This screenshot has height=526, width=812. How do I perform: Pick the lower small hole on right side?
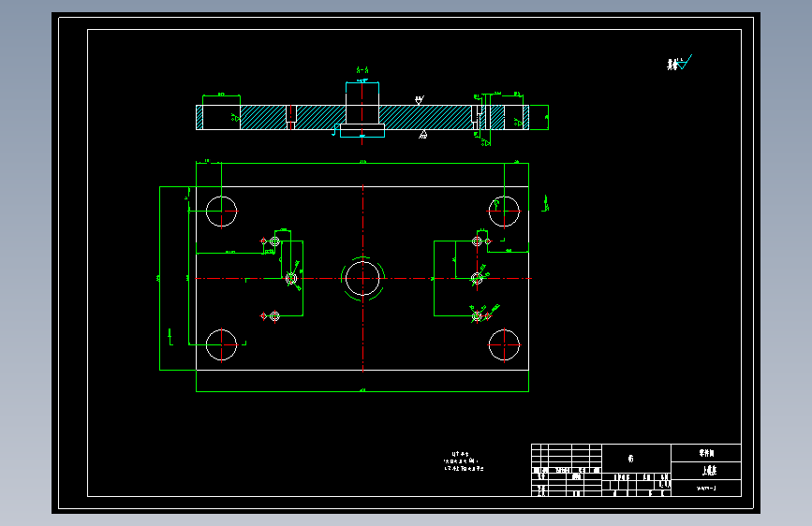point(477,315)
